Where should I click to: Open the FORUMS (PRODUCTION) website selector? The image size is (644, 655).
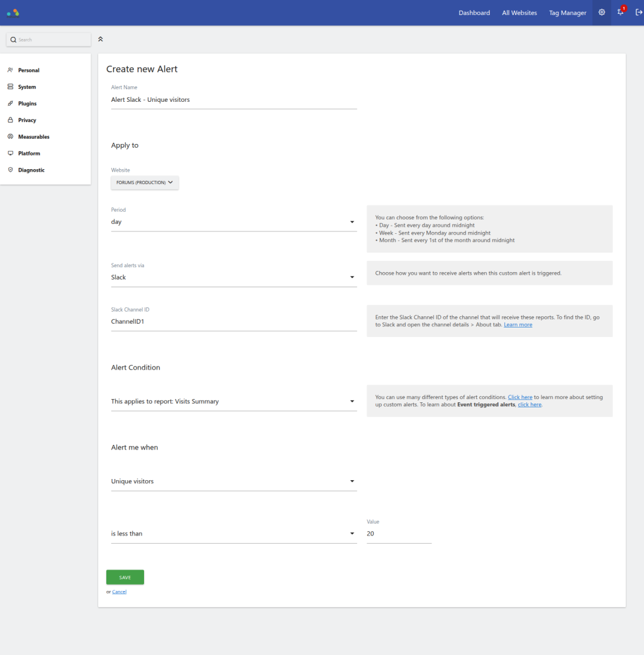click(x=145, y=183)
